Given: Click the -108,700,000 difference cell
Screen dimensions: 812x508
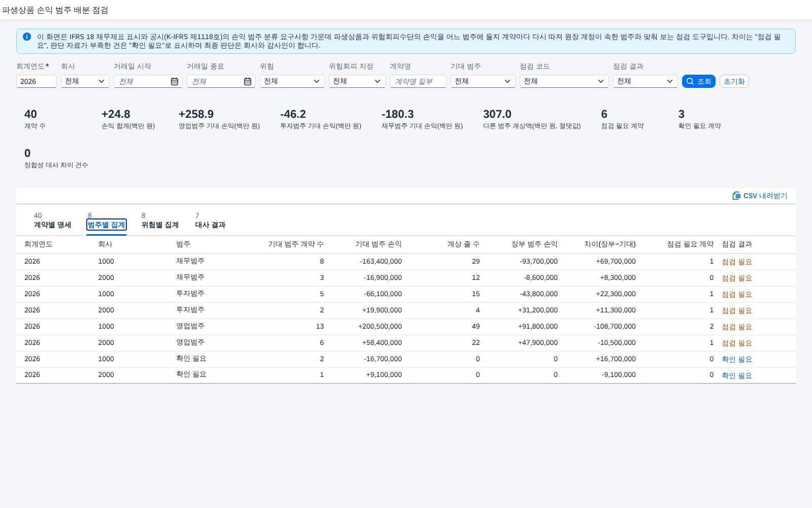Looking at the screenshot, I should coord(615,327).
